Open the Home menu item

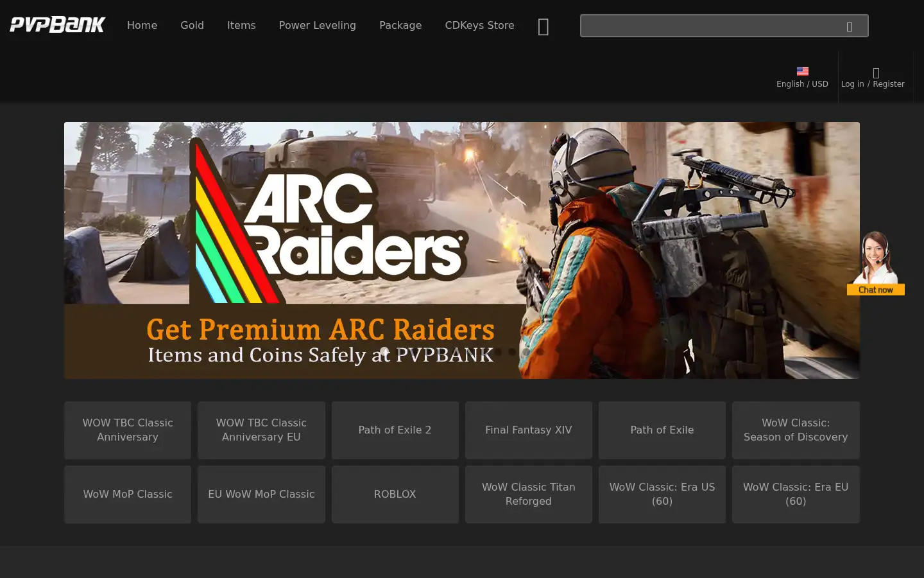142,25
